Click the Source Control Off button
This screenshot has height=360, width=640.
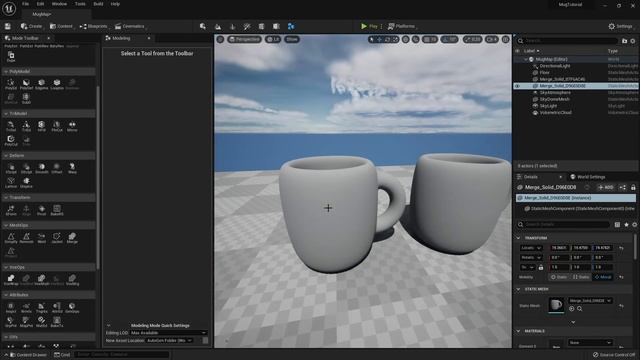(x=614, y=355)
